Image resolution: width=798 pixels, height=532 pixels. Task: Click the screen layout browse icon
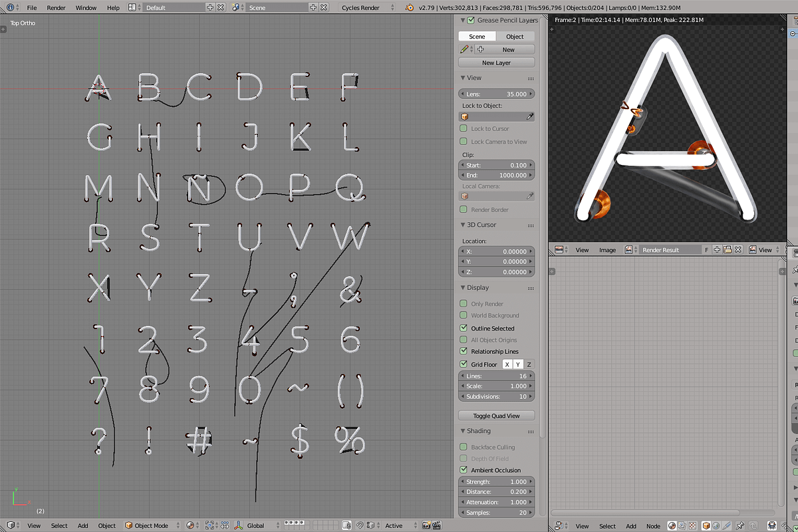pyautogui.click(x=133, y=7)
